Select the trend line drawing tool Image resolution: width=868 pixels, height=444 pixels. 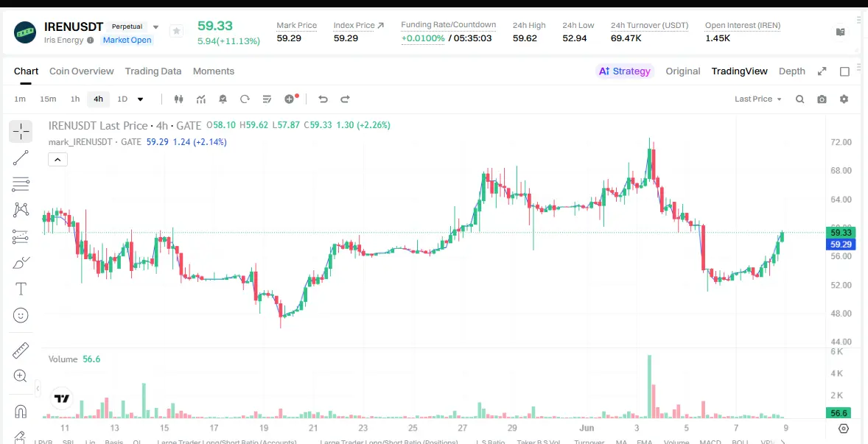tap(21, 158)
